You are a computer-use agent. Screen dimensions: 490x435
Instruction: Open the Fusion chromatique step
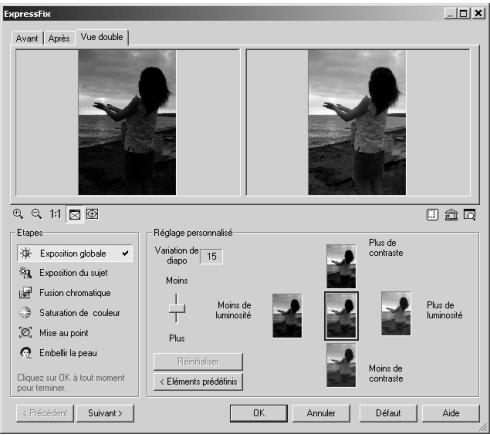point(75,293)
